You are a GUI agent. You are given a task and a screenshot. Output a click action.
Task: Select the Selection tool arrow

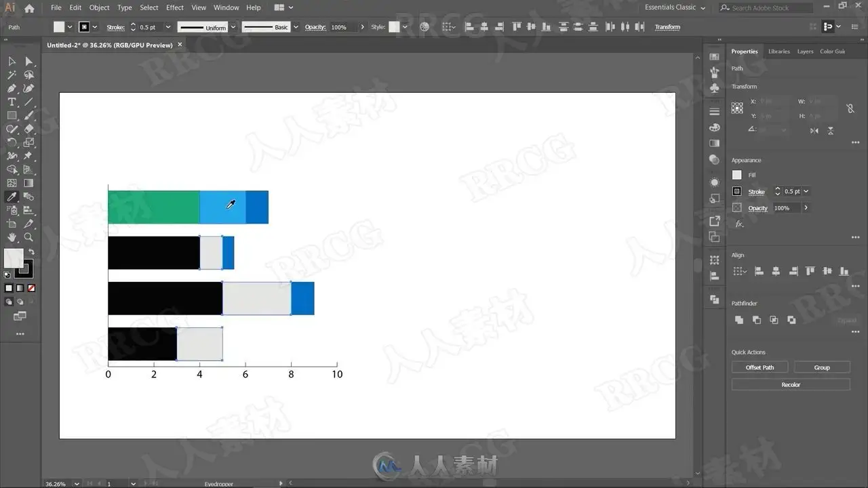tap(12, 62)
